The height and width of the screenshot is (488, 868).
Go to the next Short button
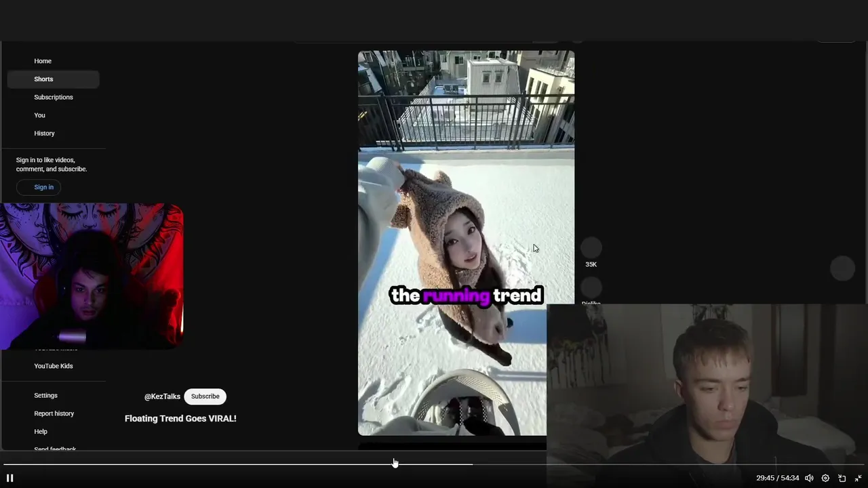842,268
